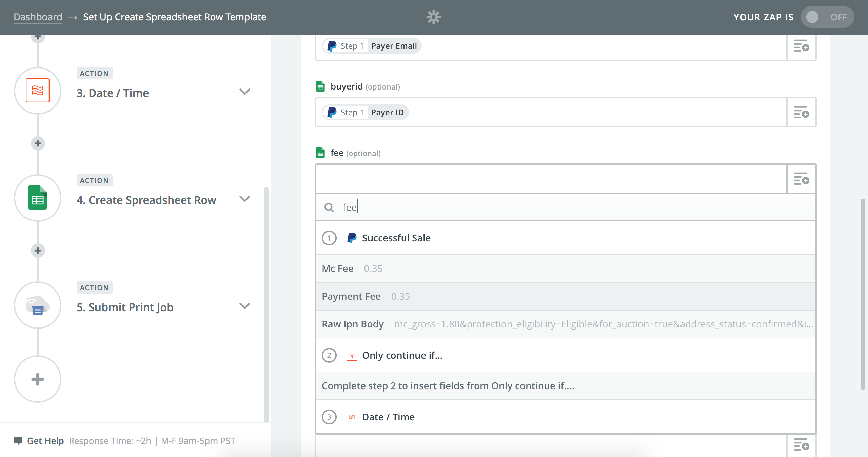Click insert-field icon next to Payer Email
Viewport: 868px width, 457px height.
pyautogui.click(x=801, y=46)
